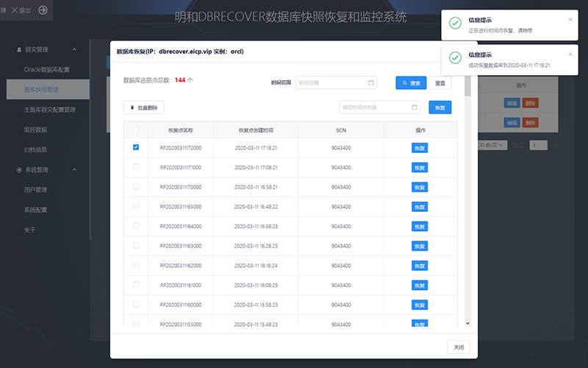Screen dimensions: 588x368
Task: Click second row 删除 button behind dialog
Action: 530,122
